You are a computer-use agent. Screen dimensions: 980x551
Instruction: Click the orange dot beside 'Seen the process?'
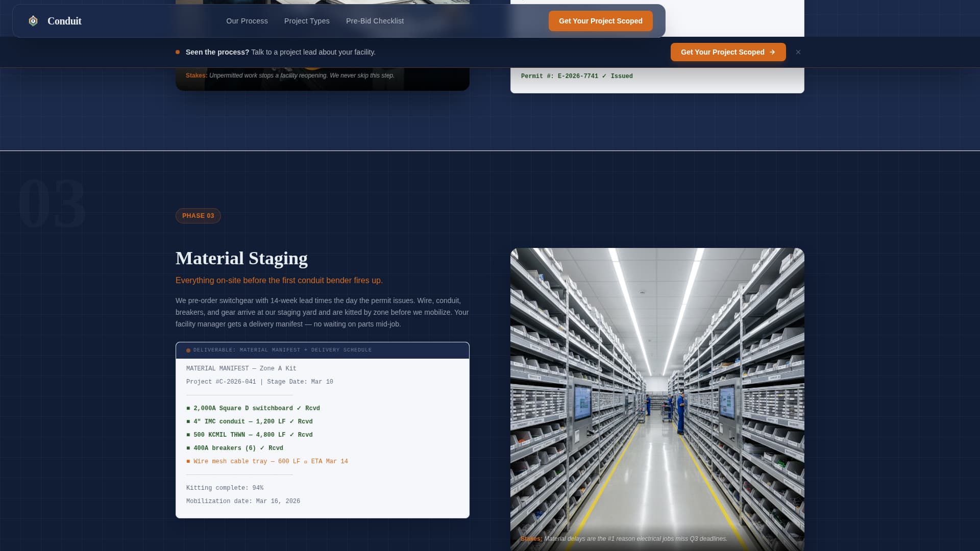point(178,52)
